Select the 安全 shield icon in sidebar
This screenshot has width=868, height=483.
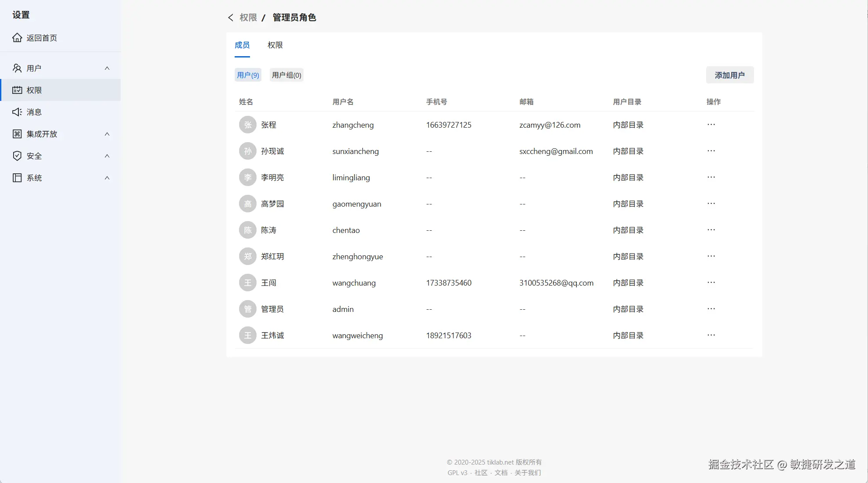[17, 156]
